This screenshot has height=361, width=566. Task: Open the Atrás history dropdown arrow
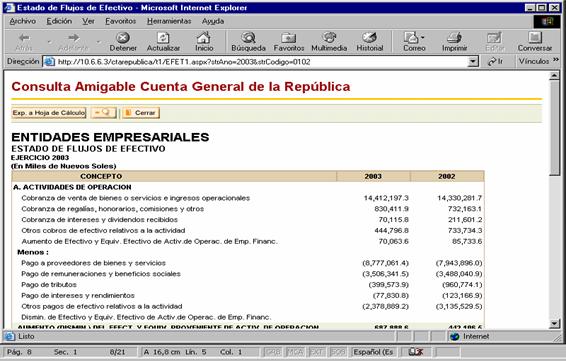click(x=49, y=42)
